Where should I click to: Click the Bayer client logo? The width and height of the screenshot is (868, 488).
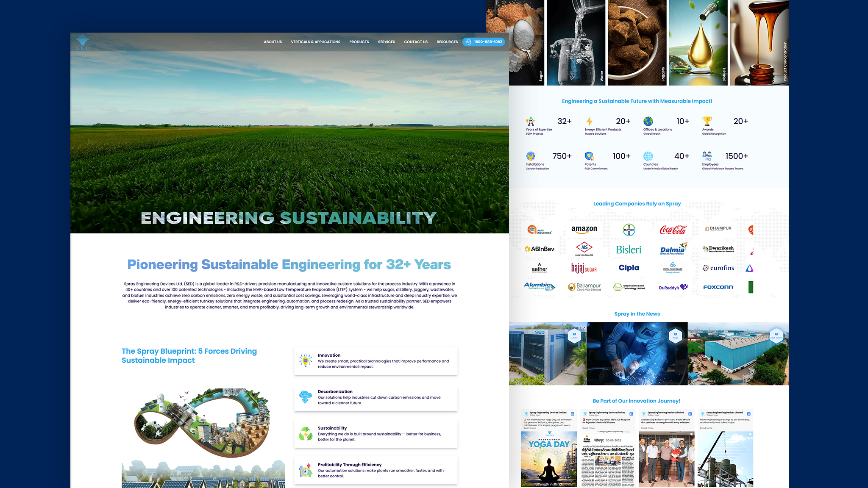click(x=629, y=230)
